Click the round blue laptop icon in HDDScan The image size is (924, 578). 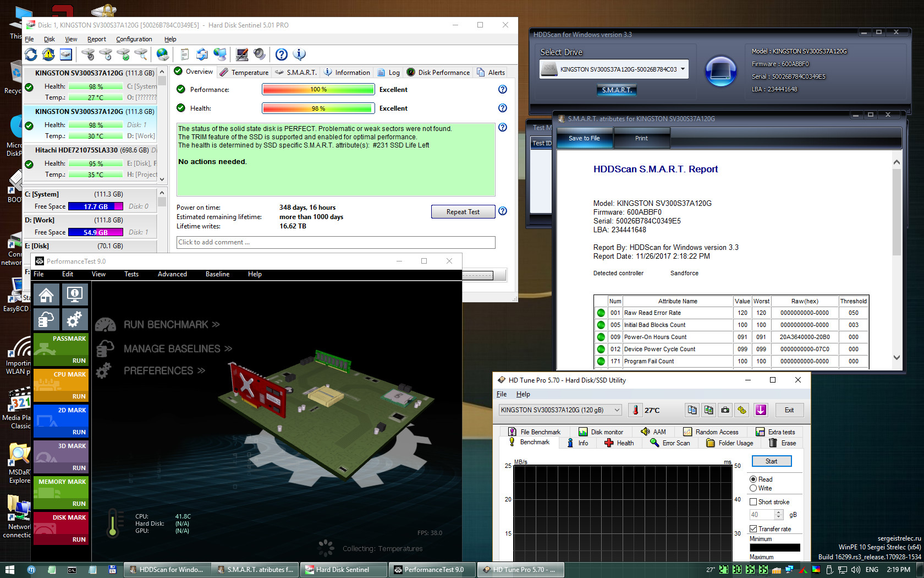tap(721, 71)
